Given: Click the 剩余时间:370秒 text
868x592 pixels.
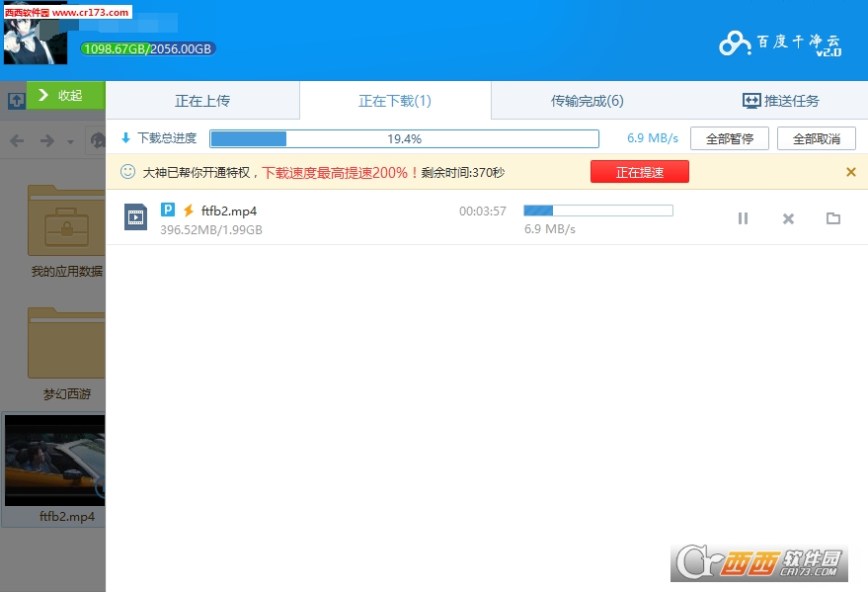Looking at the screenshot, I should (x=463, y=172).
